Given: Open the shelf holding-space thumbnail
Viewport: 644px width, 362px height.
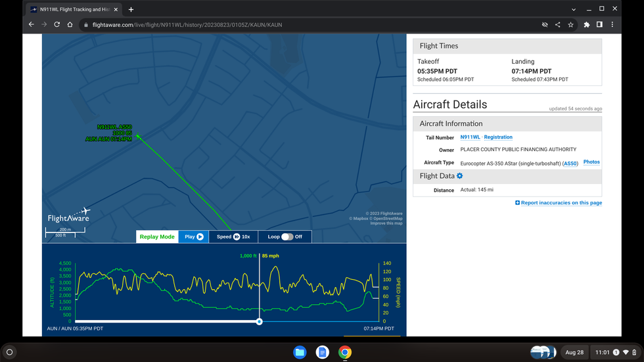Looking at the screenshot, I should [543, 352].
